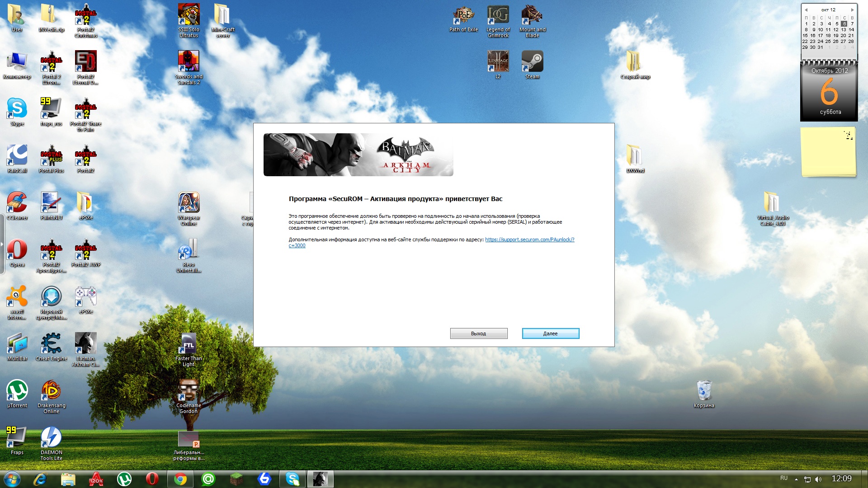Open the support.securom.com link
This screenshot has height=488, width=868.
(x=529, y=239)
